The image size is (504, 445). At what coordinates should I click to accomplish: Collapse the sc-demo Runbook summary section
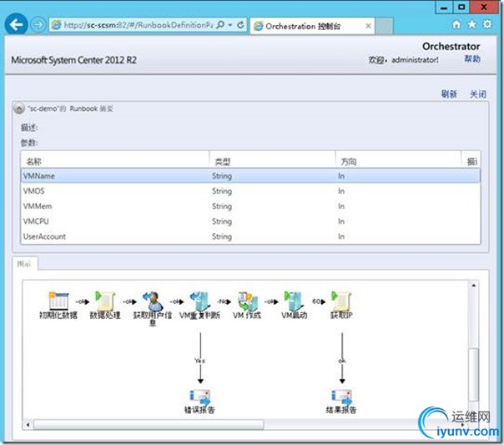click(18, 109)
